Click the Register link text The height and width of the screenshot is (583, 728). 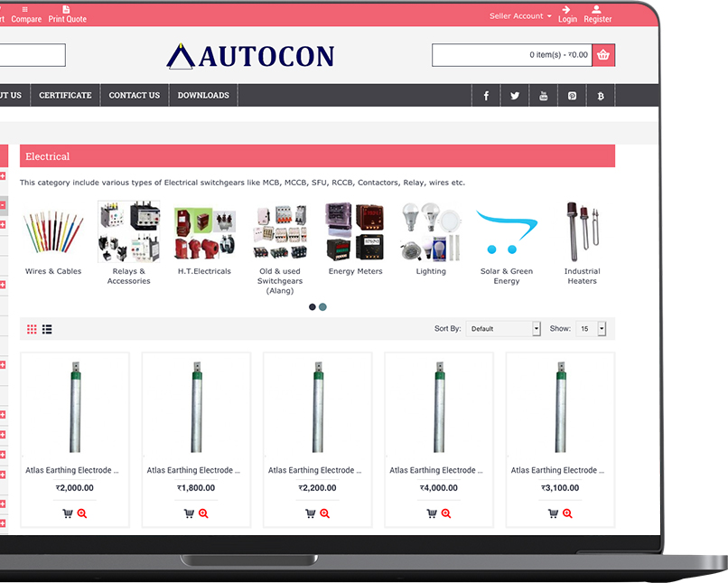point(598,19)
